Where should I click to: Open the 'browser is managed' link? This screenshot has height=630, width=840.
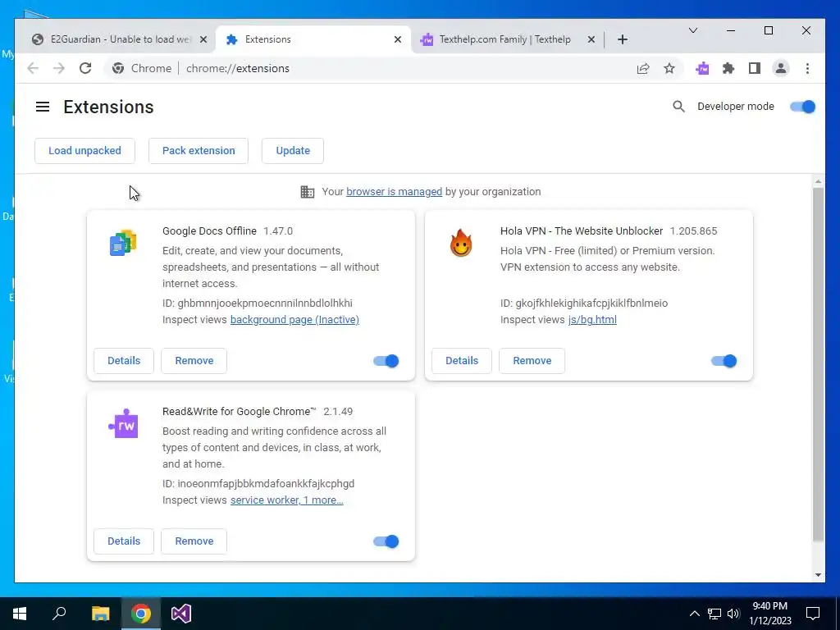(395, 192)
